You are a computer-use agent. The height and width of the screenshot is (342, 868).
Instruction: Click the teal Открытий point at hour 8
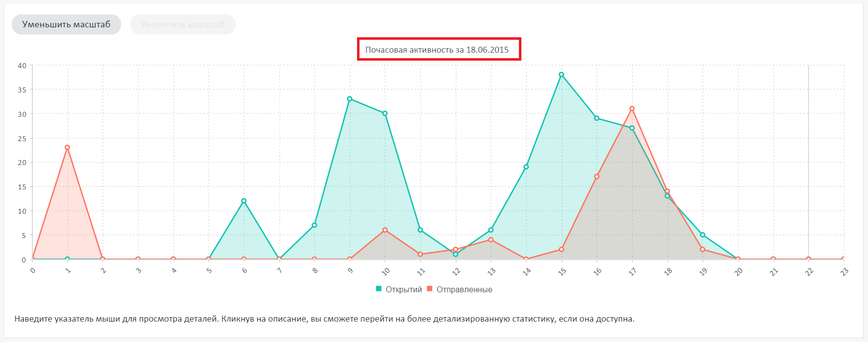[314, 225]
